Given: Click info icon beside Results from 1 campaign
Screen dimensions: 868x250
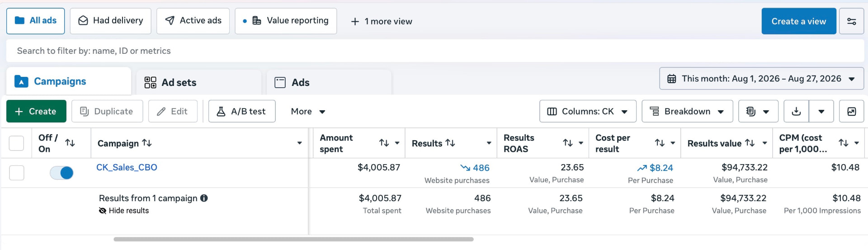Looking at the screenshot, I should tap(204, 198).
